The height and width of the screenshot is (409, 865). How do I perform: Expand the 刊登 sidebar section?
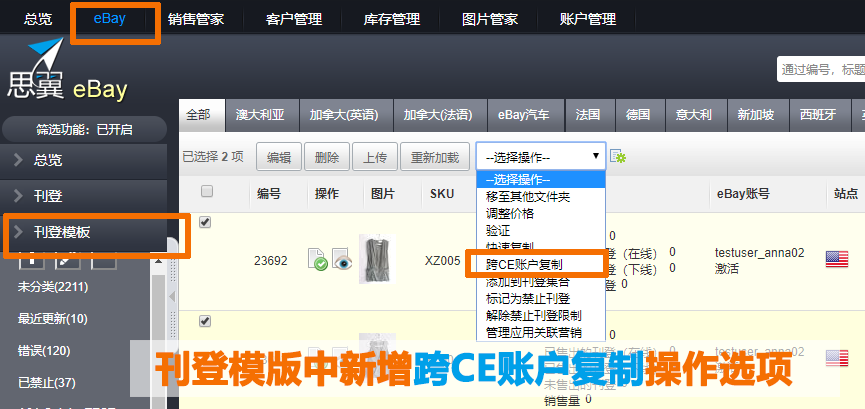84,196
